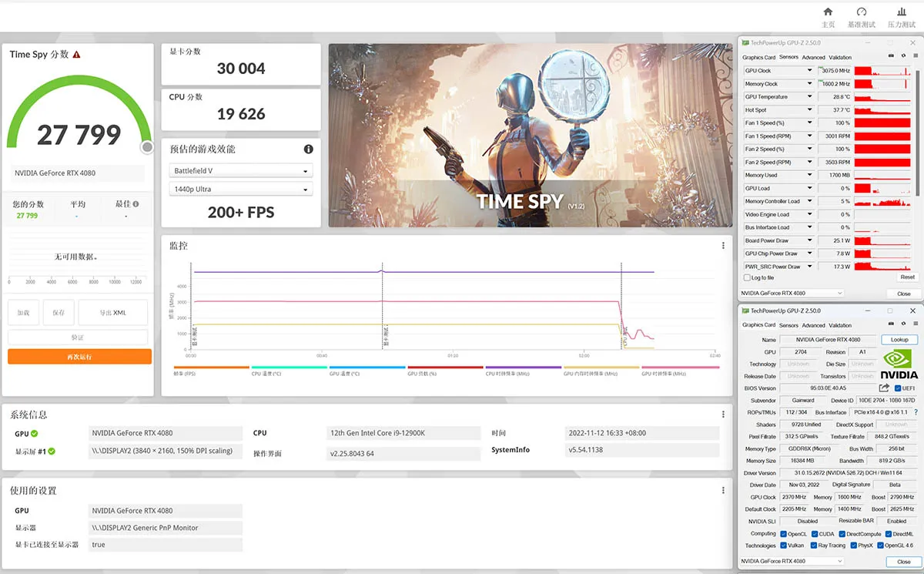Click the 验证 validate button
Viewport: 924px width, 574px height.
(78, 337)
